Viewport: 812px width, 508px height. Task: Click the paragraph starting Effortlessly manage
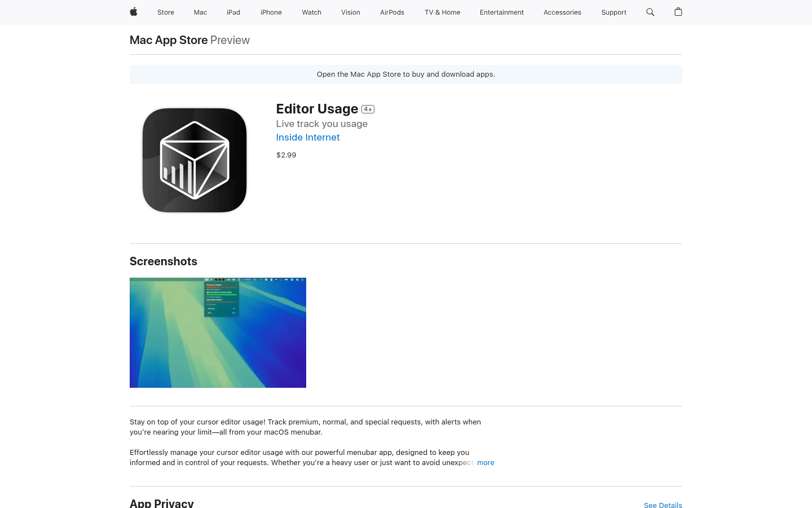[302, 457]
